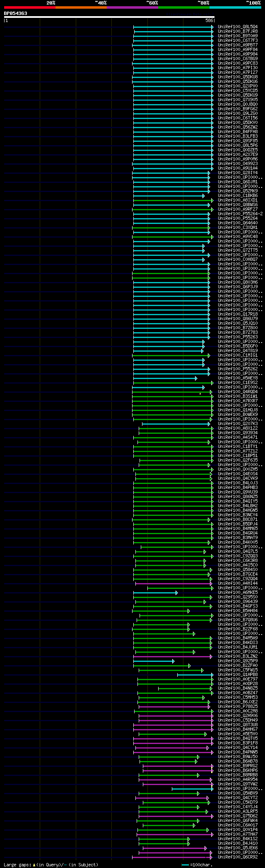265x868 pixels.
Task: Select the UniRef100_Q0JBQ0 label
Action: tap(238, 104)
